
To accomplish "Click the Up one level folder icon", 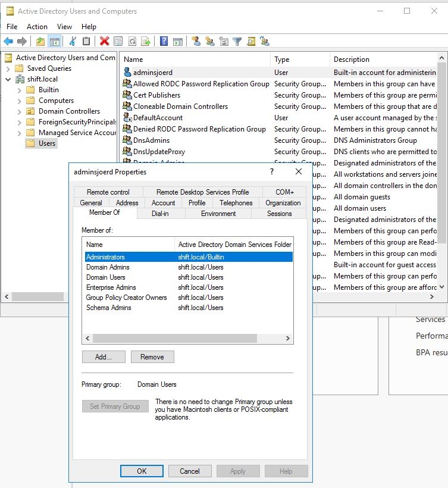I will click(x=40, y=41).
